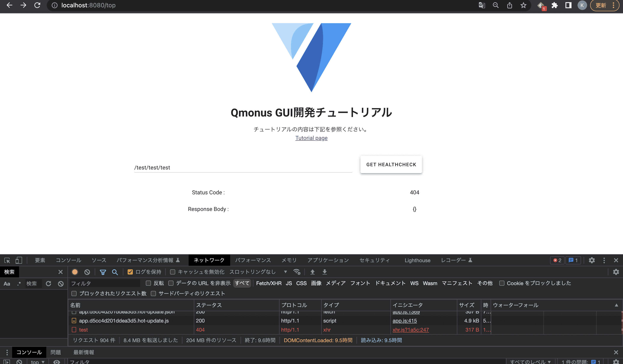The image size is (623, 364).
Task: Open the アプリケーション DevTools tab
Action: point(328,260)
